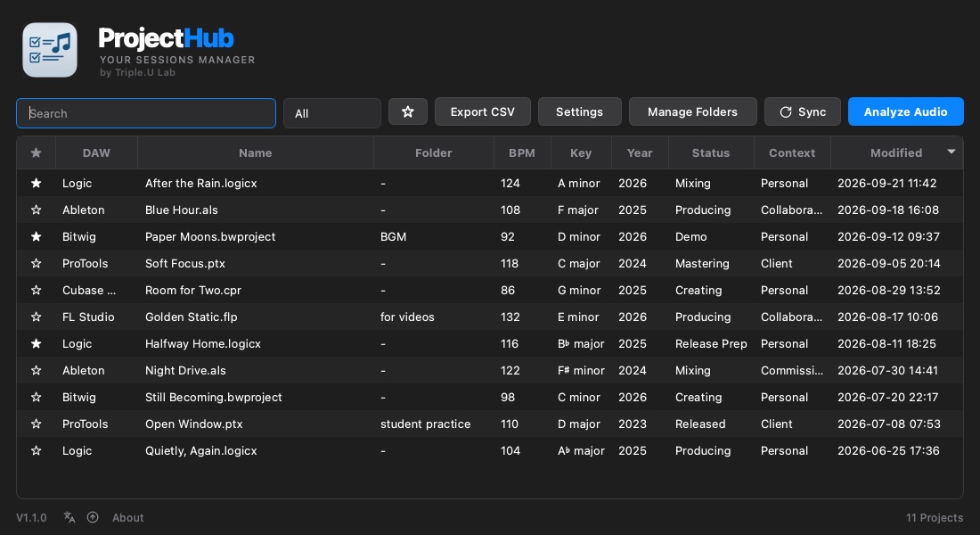980x535 pixels.
Task: Click the update arrow icon in footer
Action: click(x=93, y=517)
